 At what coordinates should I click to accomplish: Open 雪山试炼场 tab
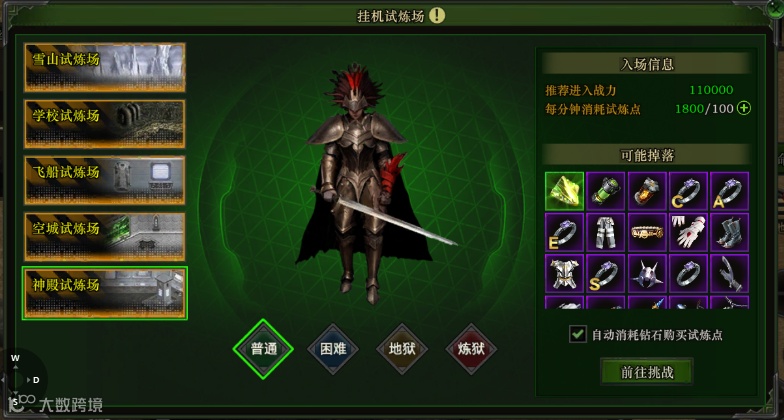point(104,68)
